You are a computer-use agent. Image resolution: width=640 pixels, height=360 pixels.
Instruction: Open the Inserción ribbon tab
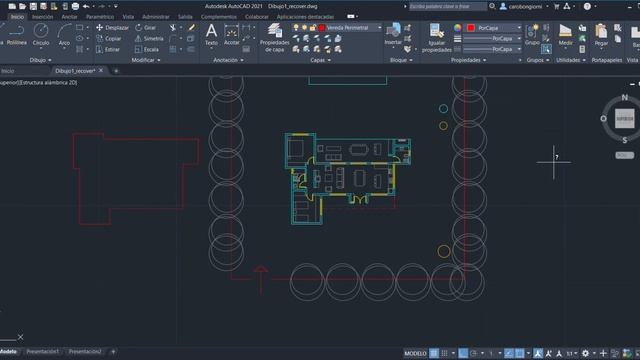(x=42, y=17)
